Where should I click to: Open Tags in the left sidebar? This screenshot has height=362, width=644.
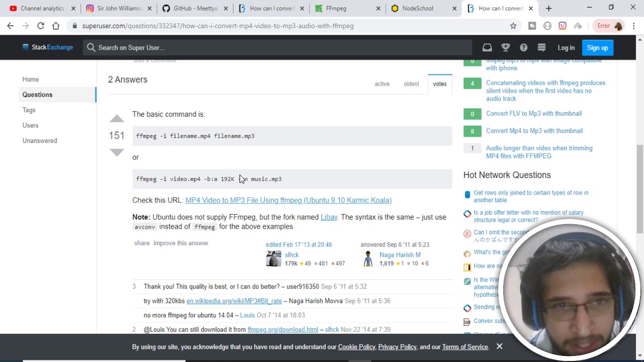29,110
